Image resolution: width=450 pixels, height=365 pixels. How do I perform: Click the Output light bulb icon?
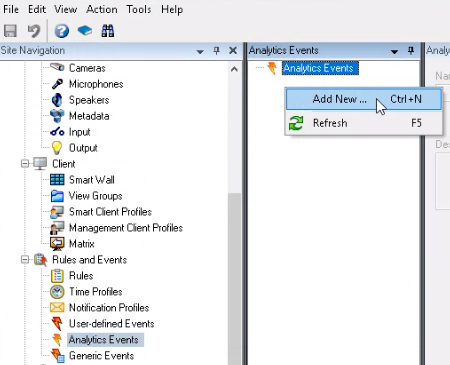coord(57,148)
